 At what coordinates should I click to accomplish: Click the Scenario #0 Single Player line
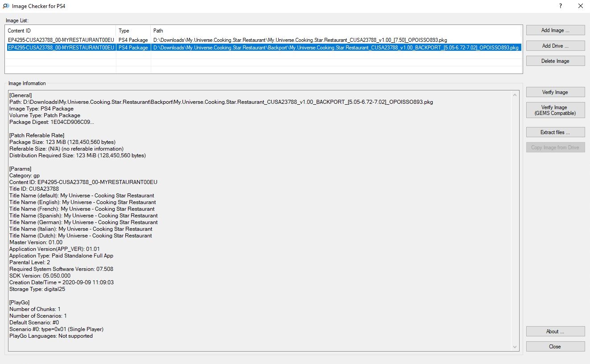[57, 329]
